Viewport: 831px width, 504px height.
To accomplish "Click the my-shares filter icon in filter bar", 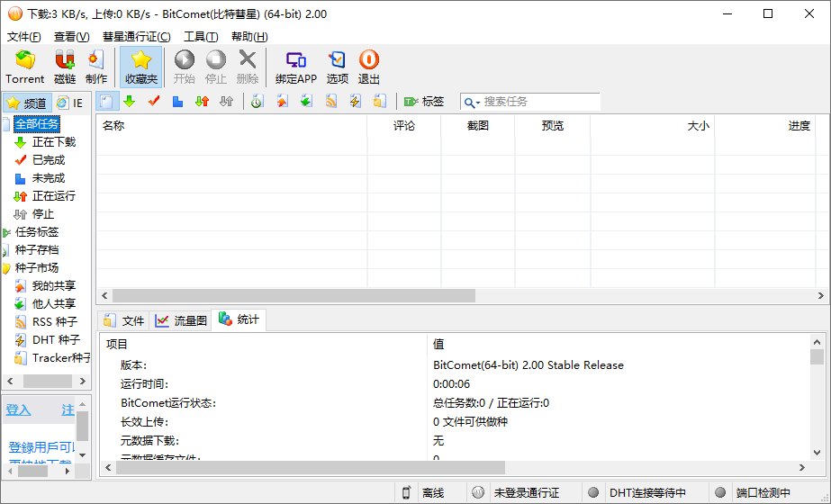I will pos(282,101).
